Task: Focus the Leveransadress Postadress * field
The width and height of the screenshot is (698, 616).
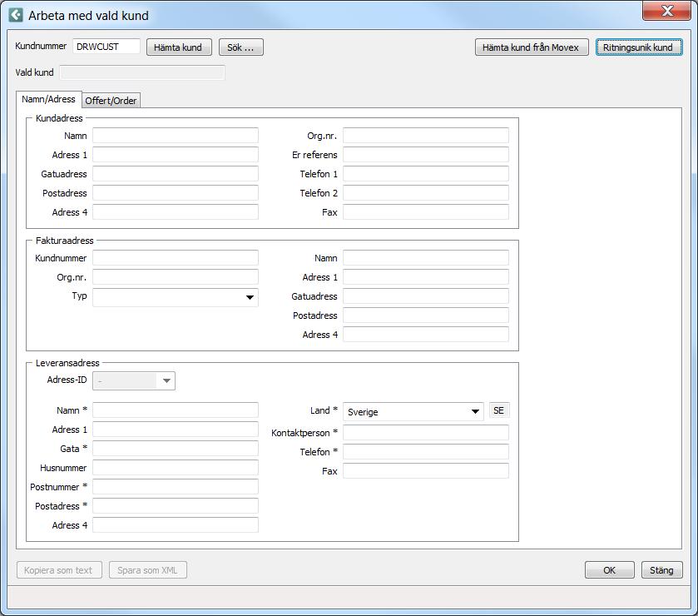Action: pos(176,506)
